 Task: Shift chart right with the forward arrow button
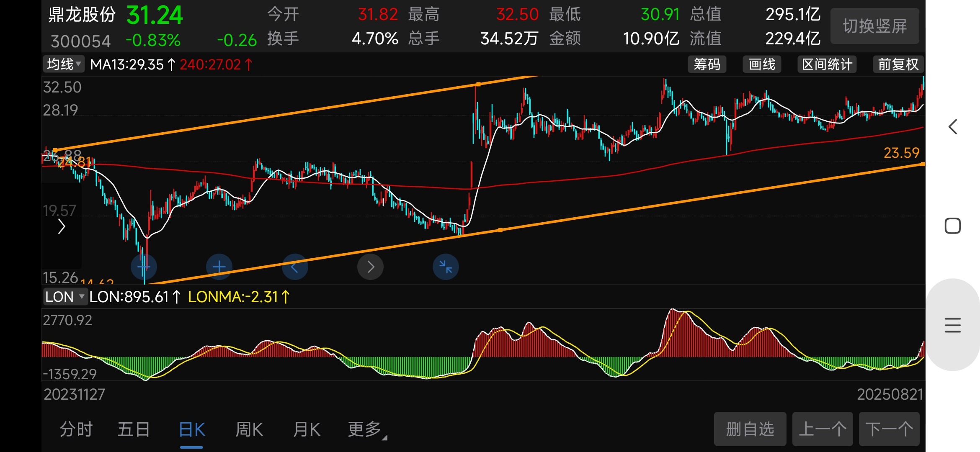[370, 267]
